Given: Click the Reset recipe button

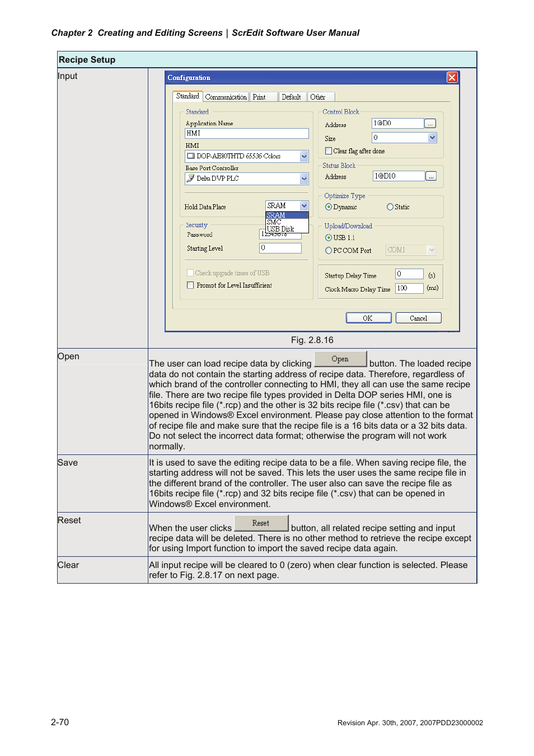Looking at the screenshot, I should (x=261, y=523).
